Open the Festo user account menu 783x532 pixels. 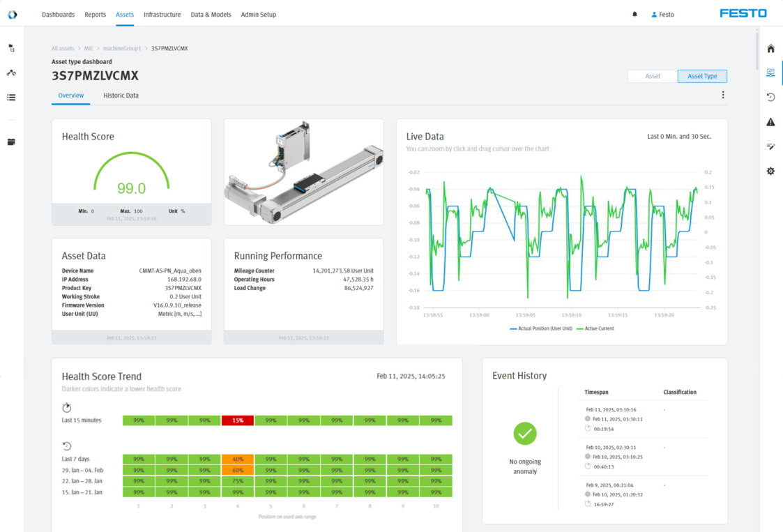point(662,14)
